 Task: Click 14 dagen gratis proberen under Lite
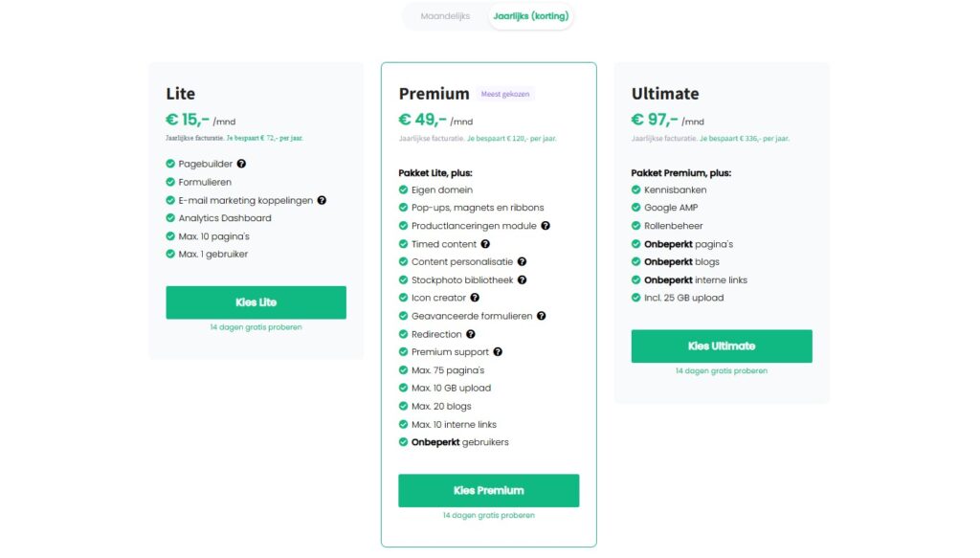click(x=256, y=327)
